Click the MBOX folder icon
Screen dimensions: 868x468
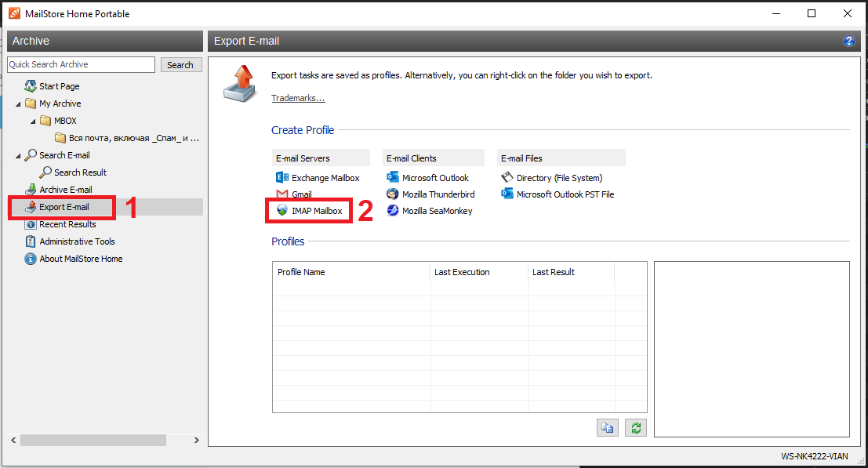pyautogui.click(x=45, y=121)
